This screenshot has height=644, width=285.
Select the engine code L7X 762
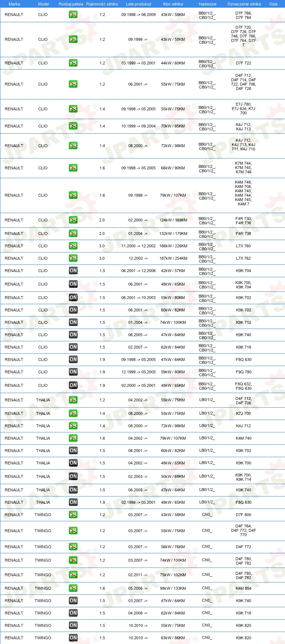243,258
